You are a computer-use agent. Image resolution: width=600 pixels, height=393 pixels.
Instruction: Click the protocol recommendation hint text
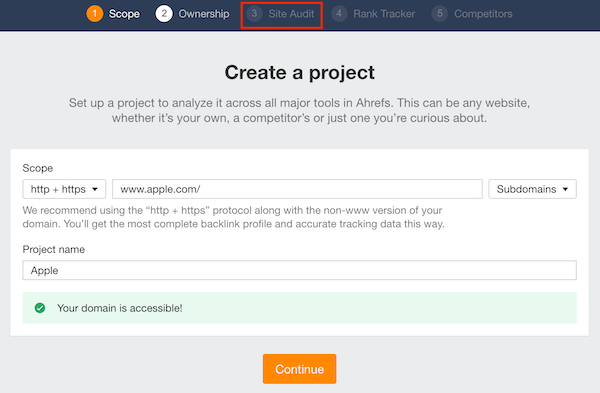coord(233,217)
